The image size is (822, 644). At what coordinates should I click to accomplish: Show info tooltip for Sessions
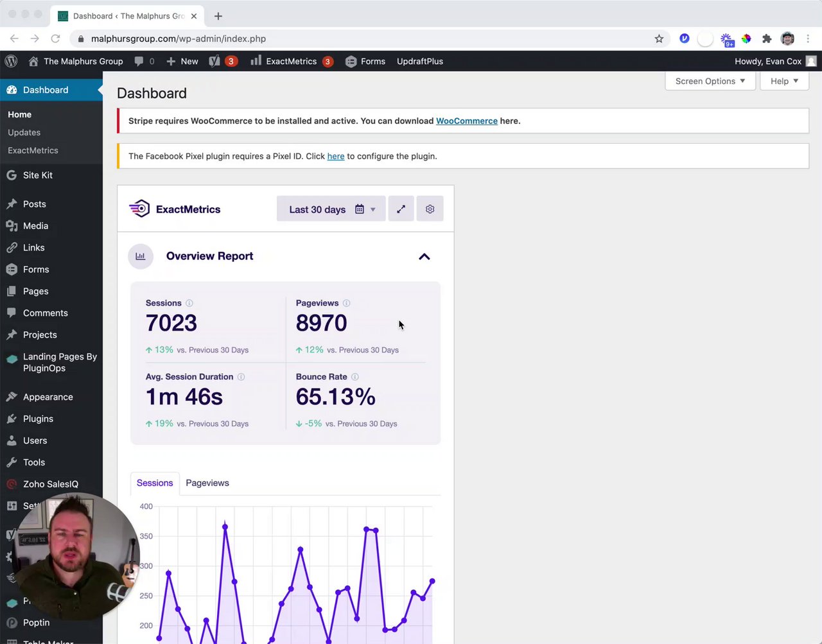(189, 303)
